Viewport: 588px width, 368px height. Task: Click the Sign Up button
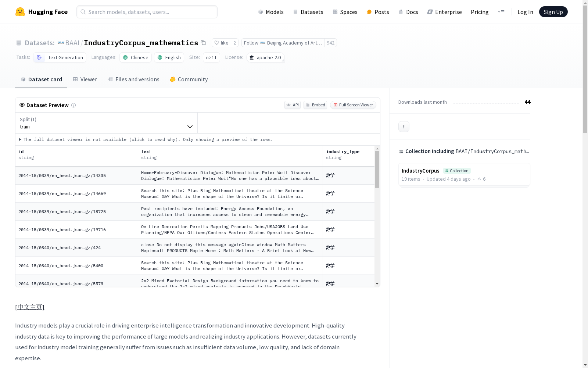coord(553,12)
